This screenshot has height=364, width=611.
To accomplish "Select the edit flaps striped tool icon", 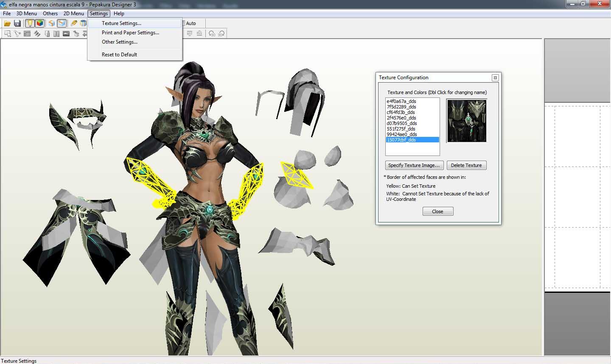I will pos(37,33).
